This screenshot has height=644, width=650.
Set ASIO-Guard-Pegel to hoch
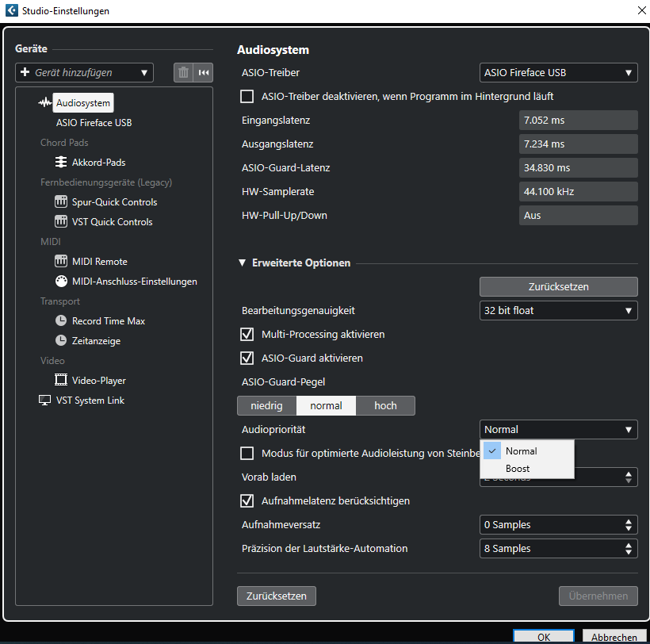(x=385, y=406)
